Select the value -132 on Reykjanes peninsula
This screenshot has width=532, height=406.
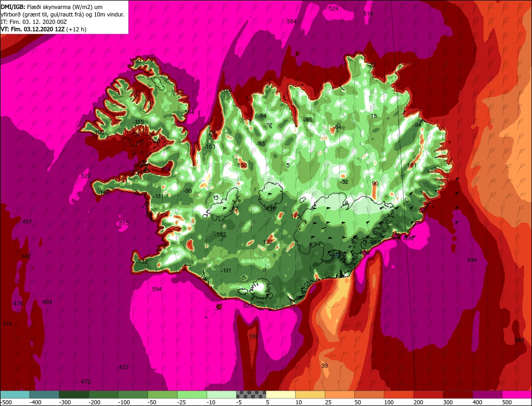(x=142, y=261)
